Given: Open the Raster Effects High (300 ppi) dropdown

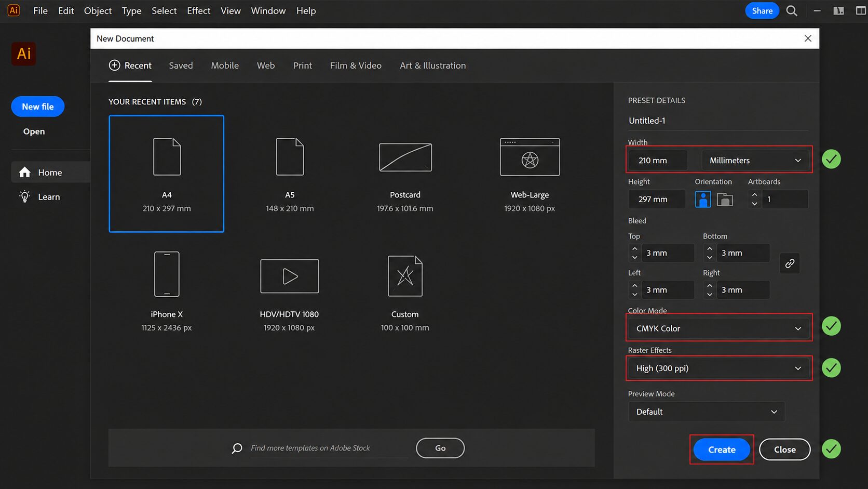Looking at the screenshot, I should point(718,368).
